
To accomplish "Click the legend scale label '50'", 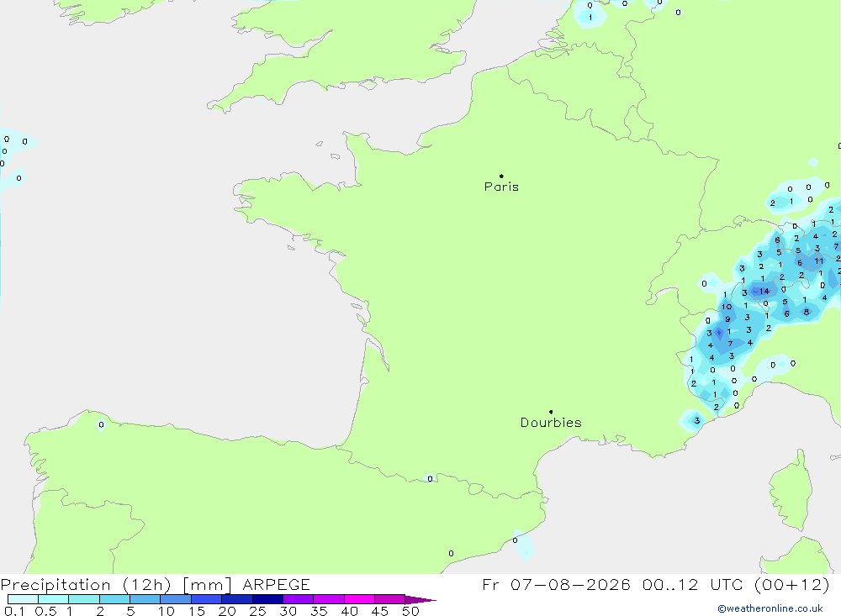I will tap(411, 611).
